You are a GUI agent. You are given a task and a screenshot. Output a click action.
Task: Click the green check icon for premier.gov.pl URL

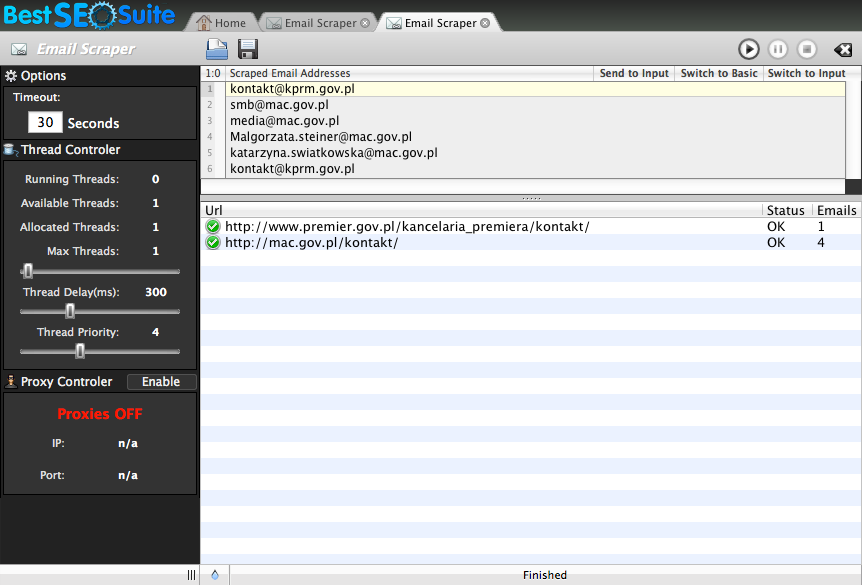(213, 227)
